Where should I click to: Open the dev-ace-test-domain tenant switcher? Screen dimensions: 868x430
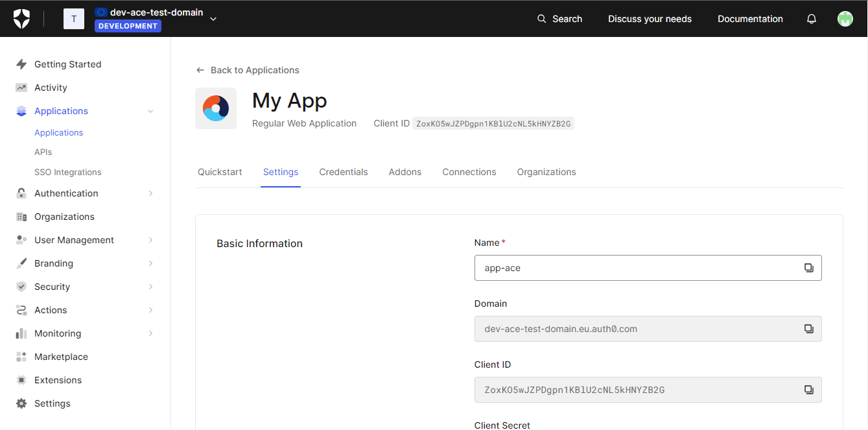click(x=213, y=19)
